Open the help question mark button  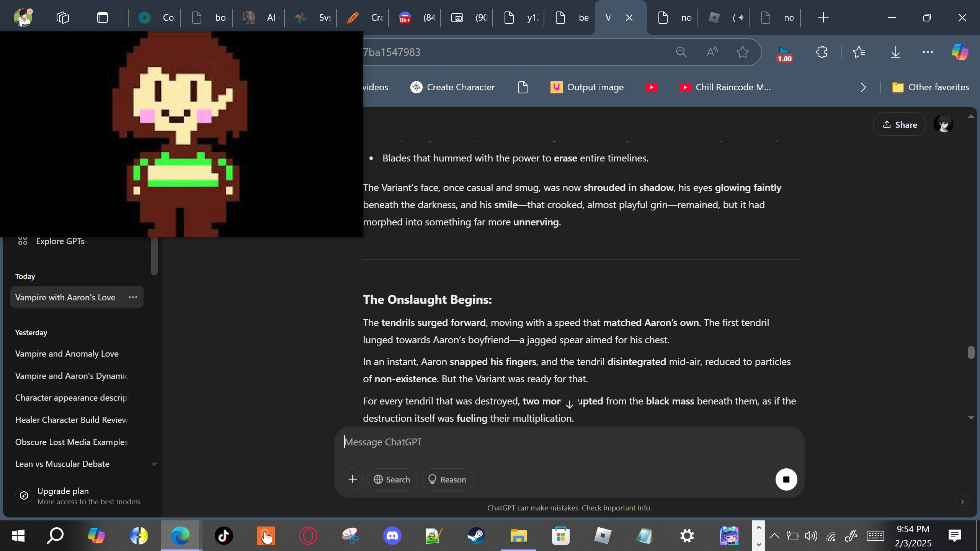(x=962, y=503)
